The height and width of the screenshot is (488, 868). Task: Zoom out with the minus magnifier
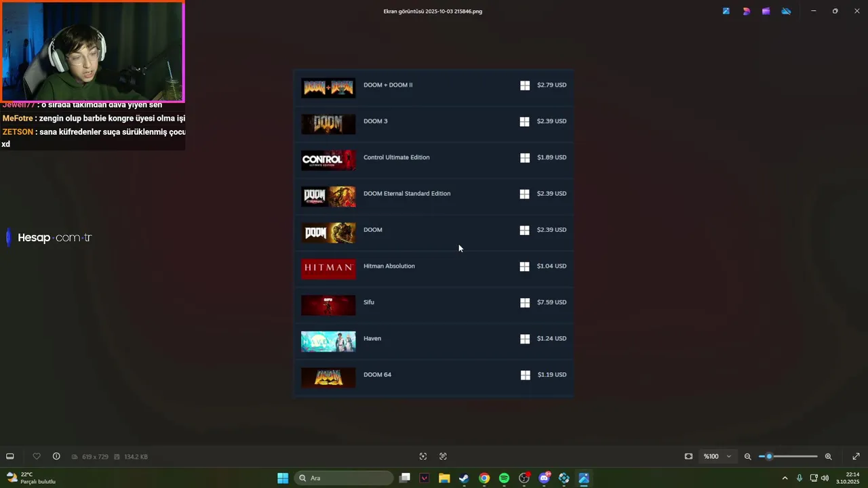(x=747, y=456)
